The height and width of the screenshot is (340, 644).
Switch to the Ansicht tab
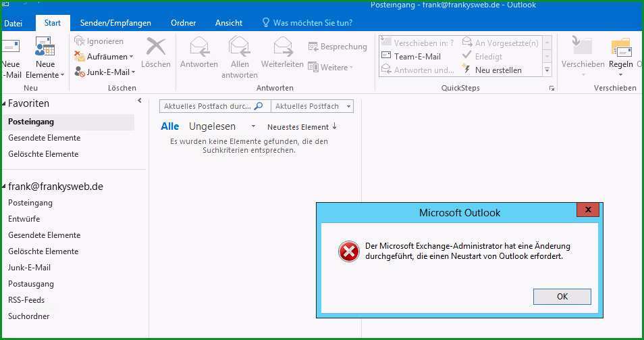coord(229,23)
